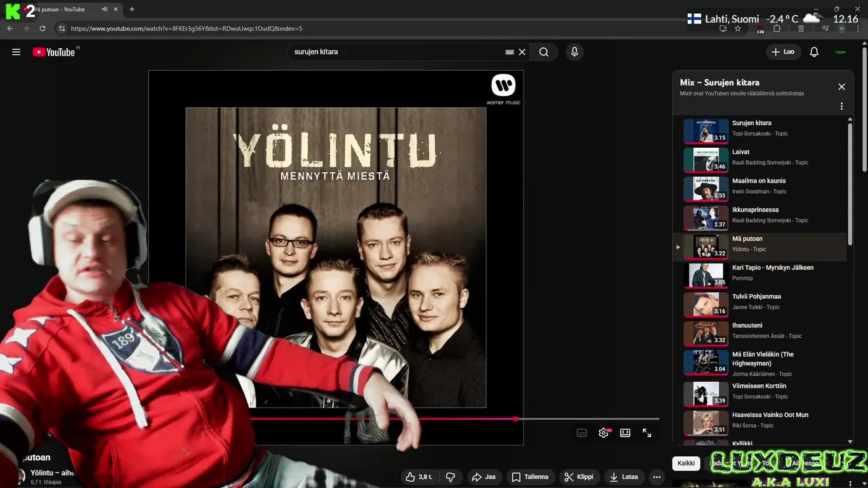
Task: Clear the search box text
Action: tap(522, 52)
